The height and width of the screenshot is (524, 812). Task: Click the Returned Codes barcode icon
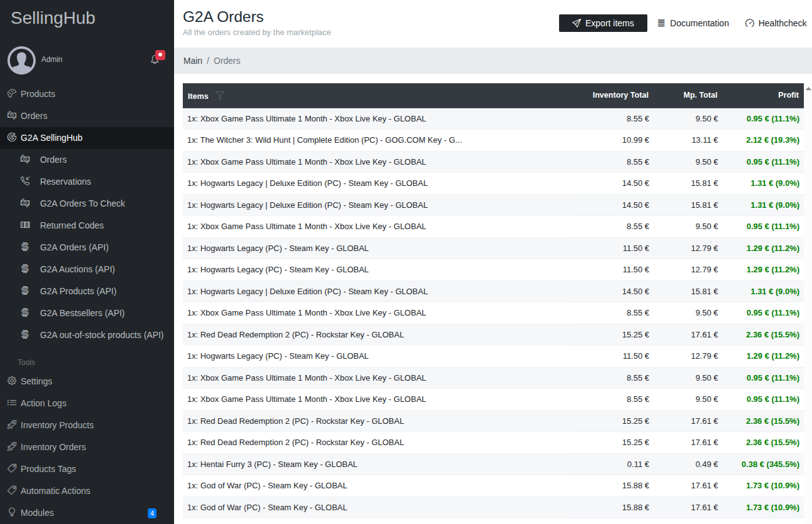pyautogui.click(x=25, y=225)
